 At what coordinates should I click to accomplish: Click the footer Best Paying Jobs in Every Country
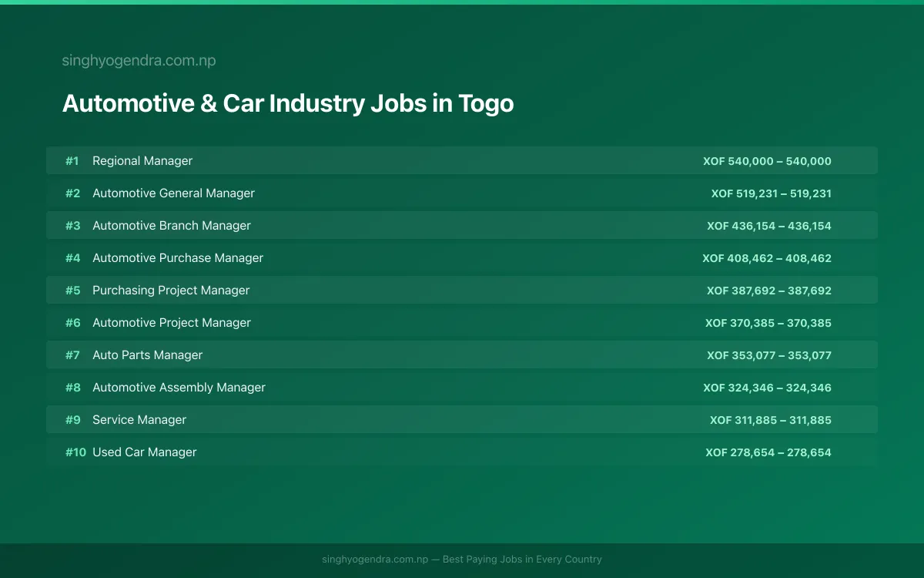click(522, 560)
